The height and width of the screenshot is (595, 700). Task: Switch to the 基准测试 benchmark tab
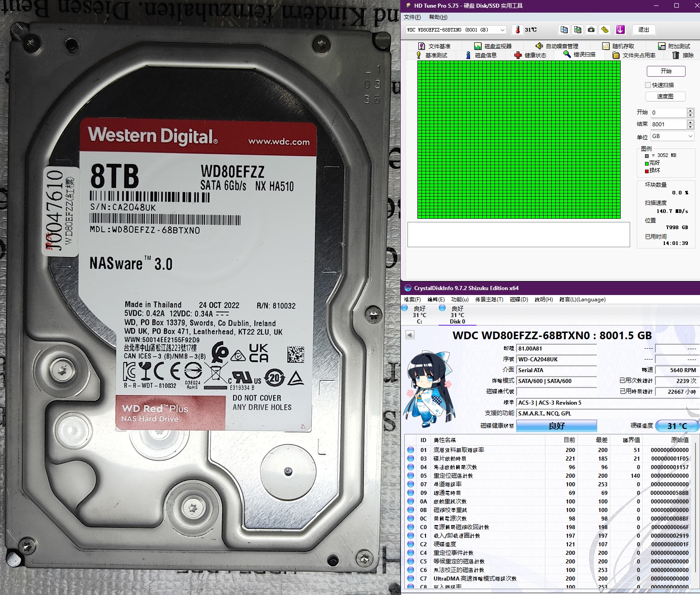[432, 55]
